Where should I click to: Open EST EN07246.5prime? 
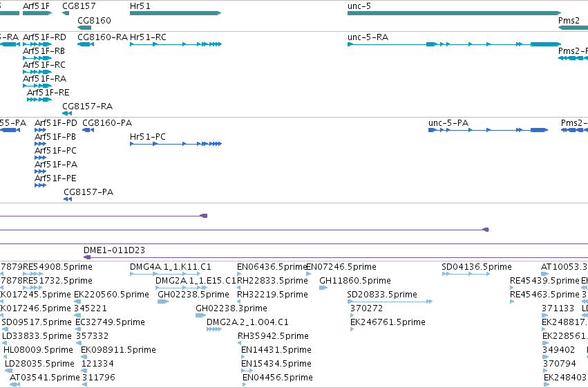point(341,267)
